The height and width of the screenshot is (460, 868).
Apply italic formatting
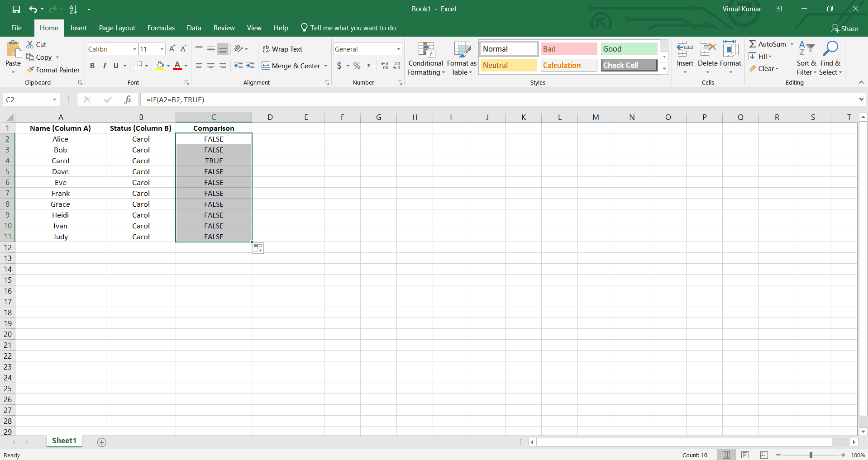[104, 66]
